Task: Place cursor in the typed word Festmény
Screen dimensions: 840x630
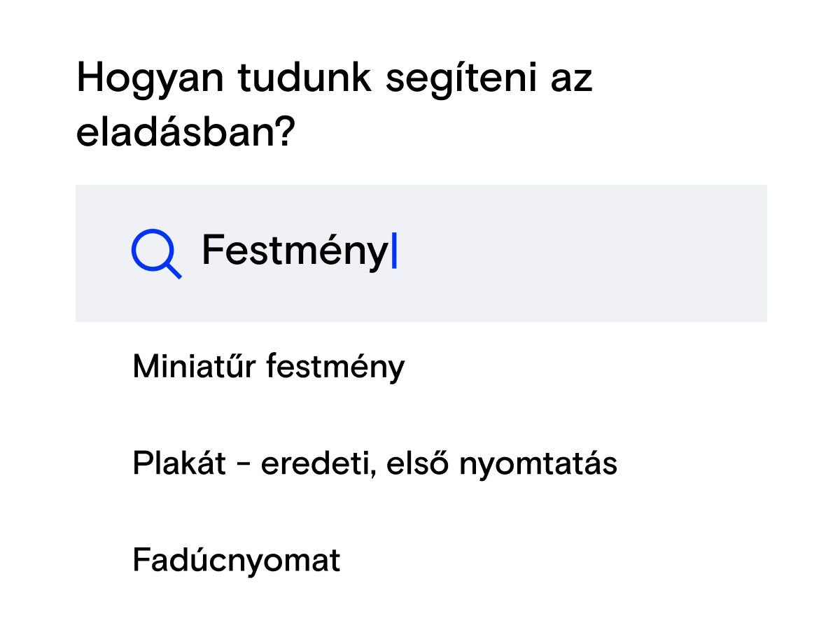Action: click(x=295, y=251)
